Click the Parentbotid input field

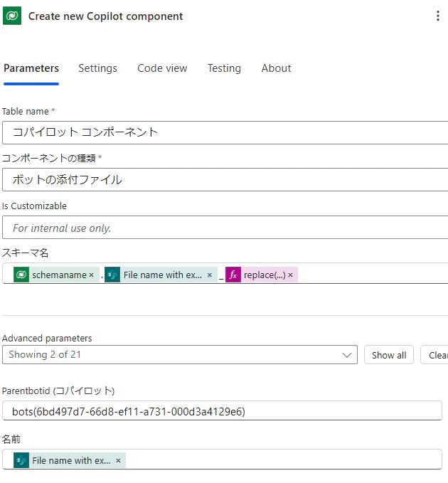222,410
